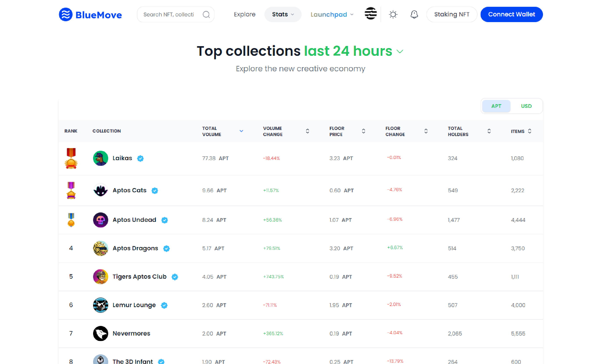The height and width of the screenshot is (364, 612).
Task: Click the Connect Wallet button
Action: pyautogui.click(x=511, y=14)
